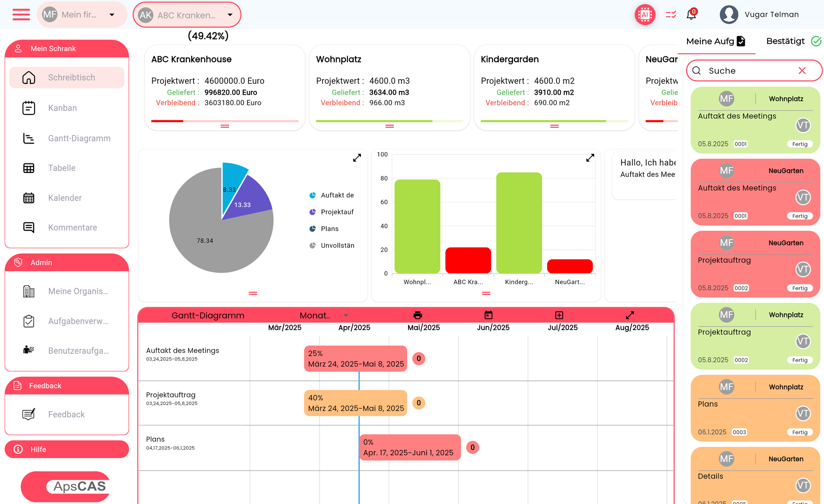Expand the pie chart to fullscreen

(357, 158)
